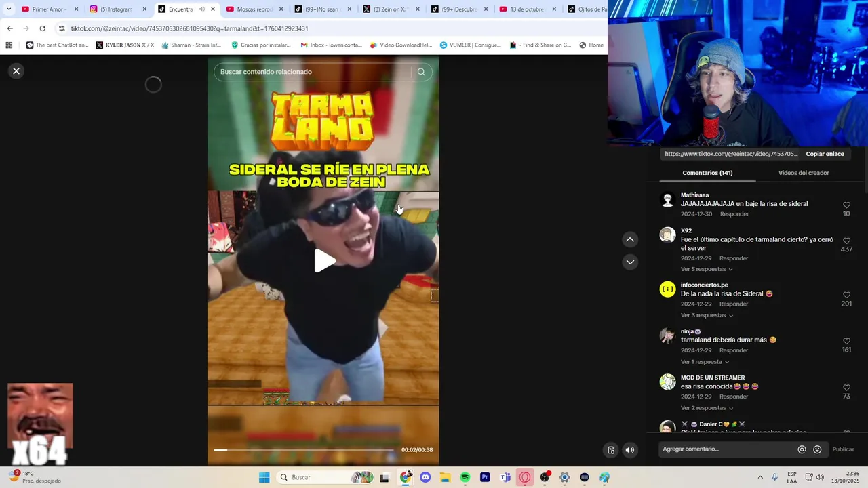Open 'VUMEER | Consigue...' bookmark
The image size is (868, 488).
tap(470, 45)
